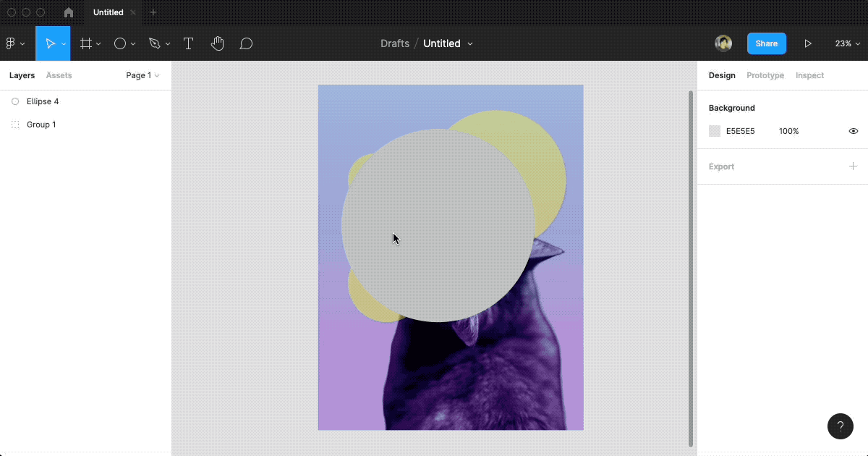The width and height of the screenshot is (868, 456).
Task: Open the Figma main menu icon
Action: [x=12, y=43]
